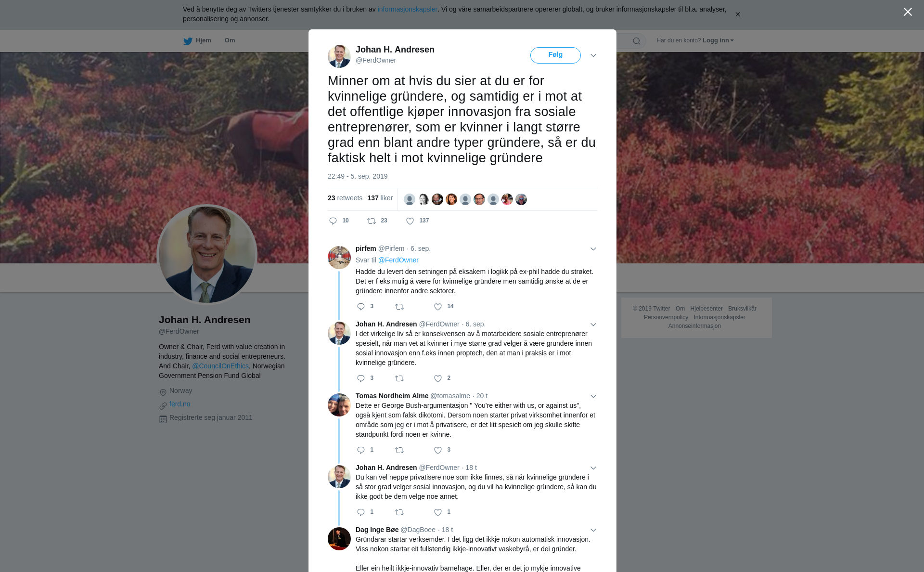Image resolution: width=924 pixels, height=572 pixels.
Task: Click the Følg button
Action: (x=555, y=55)
